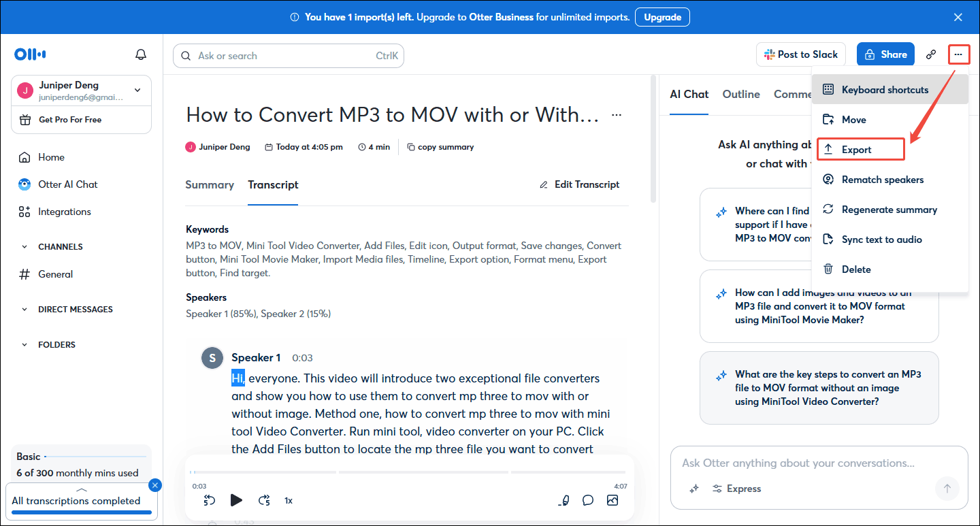Click the Basic plan usage bar

[x=95, y=457]
